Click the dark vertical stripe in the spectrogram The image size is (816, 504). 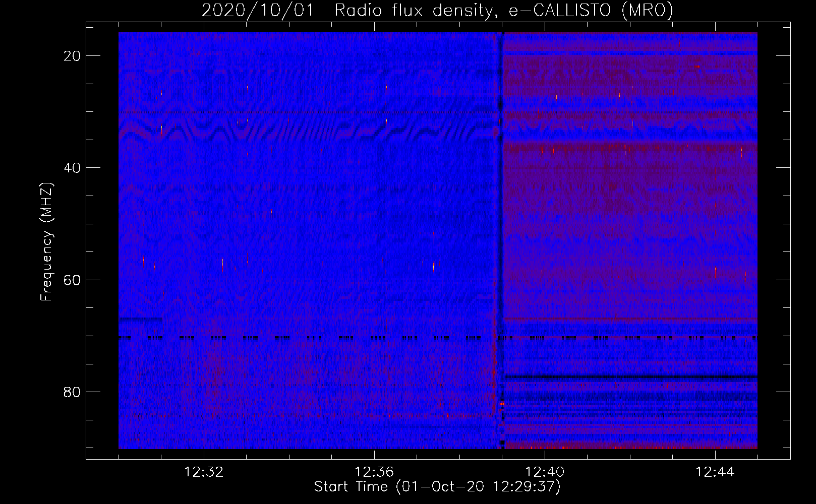(500, 240)
